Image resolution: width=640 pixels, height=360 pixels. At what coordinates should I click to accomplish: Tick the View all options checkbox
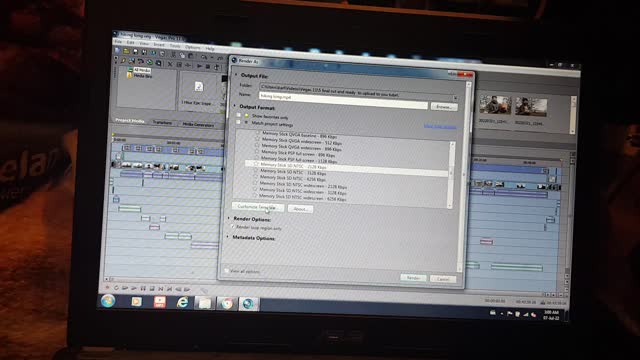227,270
